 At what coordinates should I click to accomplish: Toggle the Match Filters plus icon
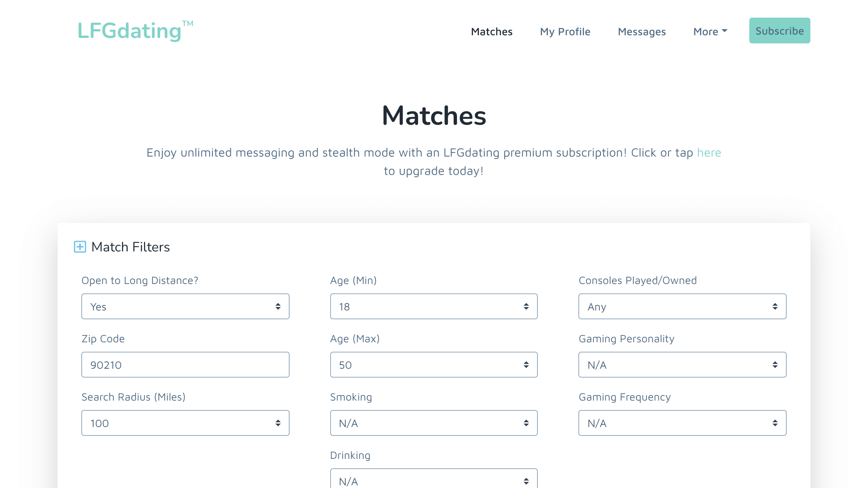click(80, 247)
